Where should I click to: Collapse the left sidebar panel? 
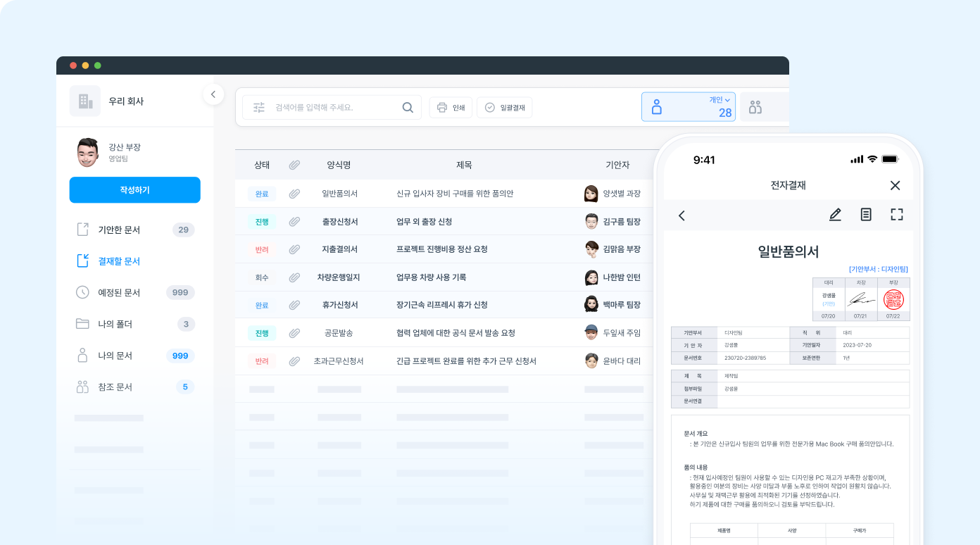click(213, 94)
